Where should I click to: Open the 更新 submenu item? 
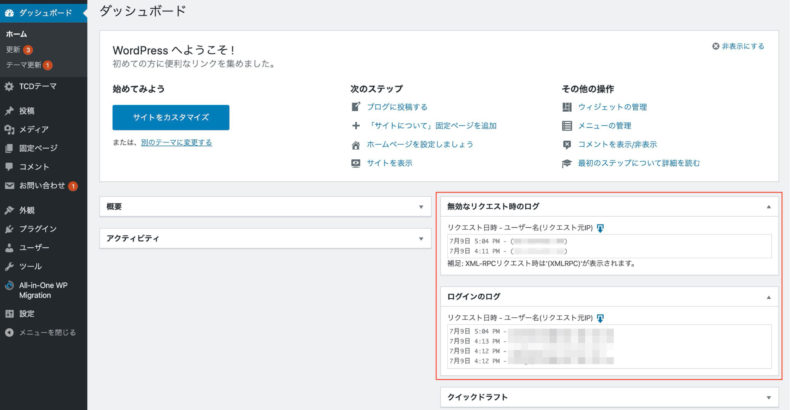[x=13, y=49]
